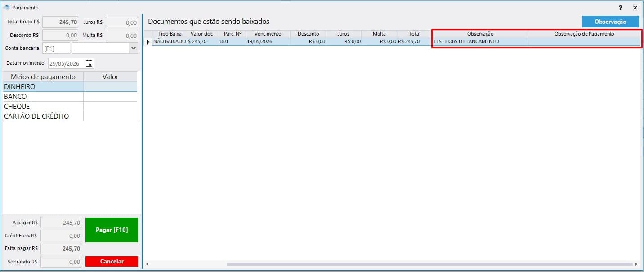
Task: Click the Observação de Pagamento column header
Action: point(584,34)
